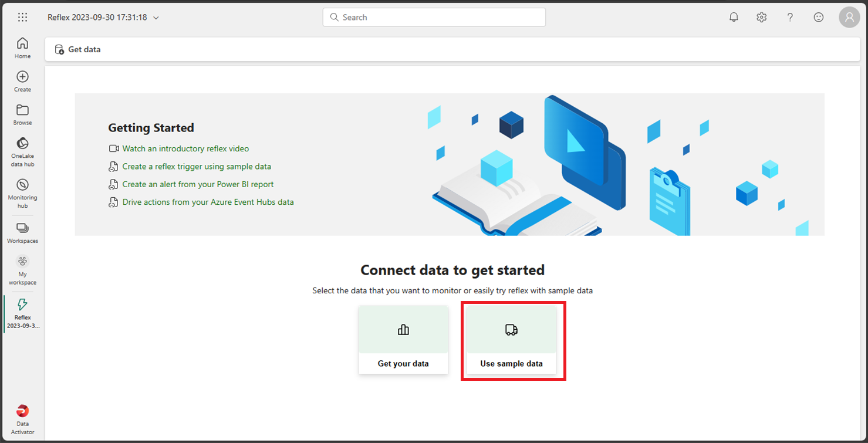
Task: Click the Get data toolbar button
Action: pos(77,49)
